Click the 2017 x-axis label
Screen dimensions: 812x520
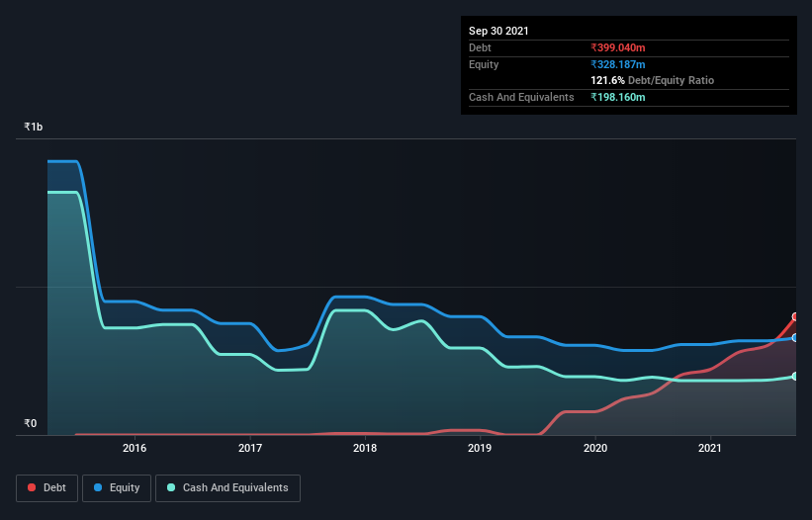(x=250, y=449)
